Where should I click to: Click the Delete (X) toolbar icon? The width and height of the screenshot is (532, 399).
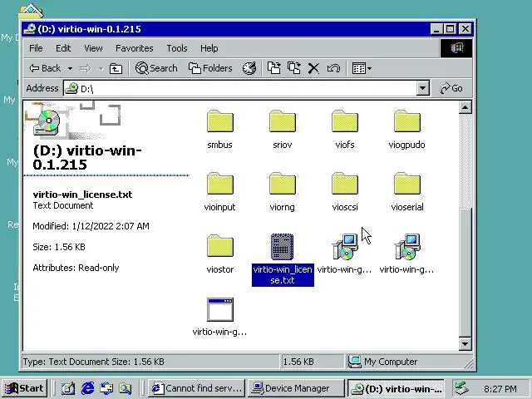pos(313,68)
